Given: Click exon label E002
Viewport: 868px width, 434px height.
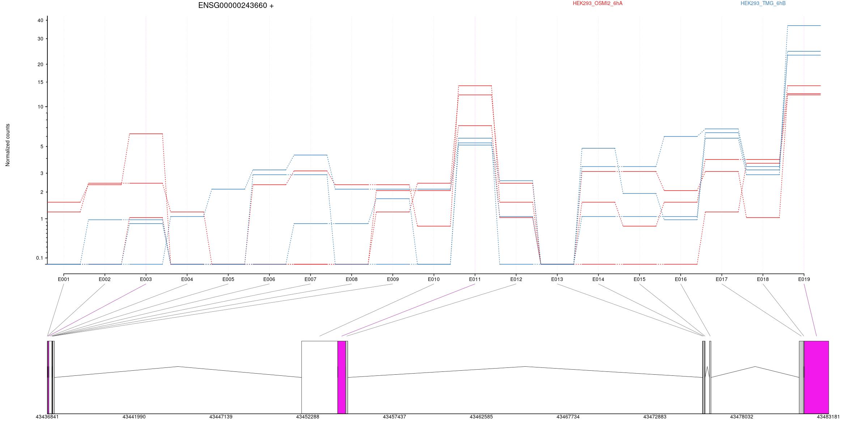Looking at the screenshot, I should click(105, 279).
